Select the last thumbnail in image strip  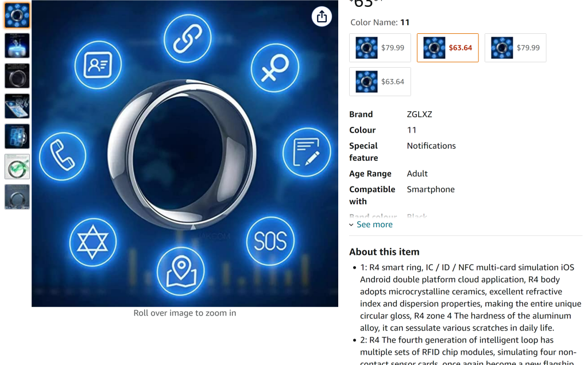[17, 196]
